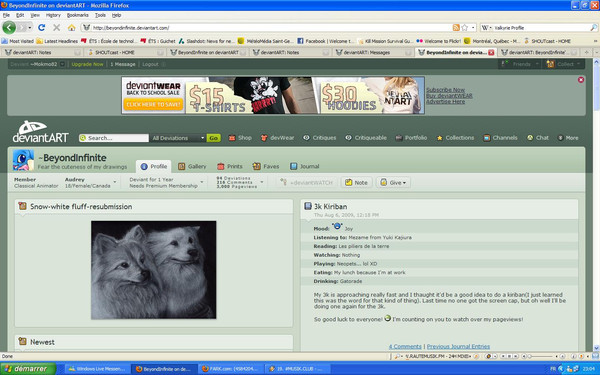Open the Tools menu
Viewport: 600px width, 375px height.
[x=100, y=15]
